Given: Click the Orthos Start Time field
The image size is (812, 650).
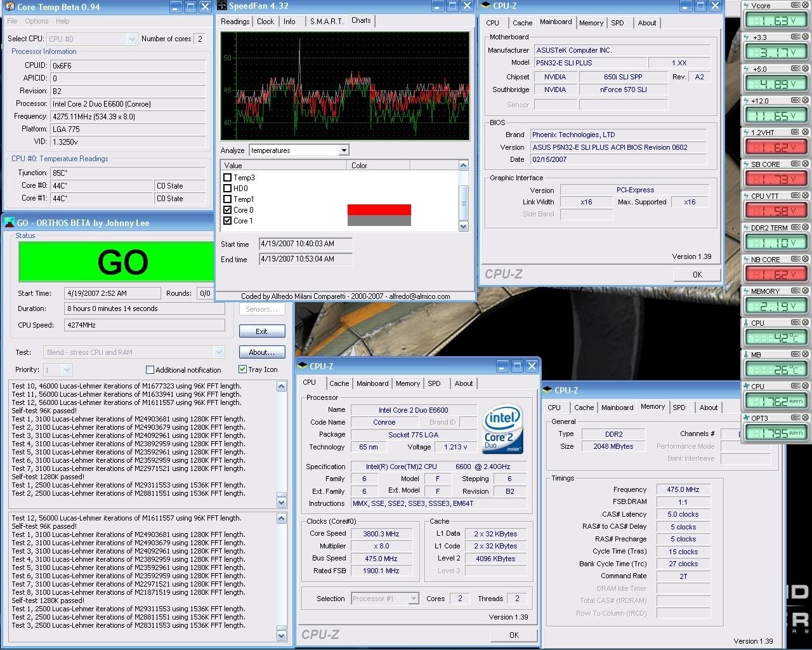Looking at the screenshot, I should [x=113, y=293].
